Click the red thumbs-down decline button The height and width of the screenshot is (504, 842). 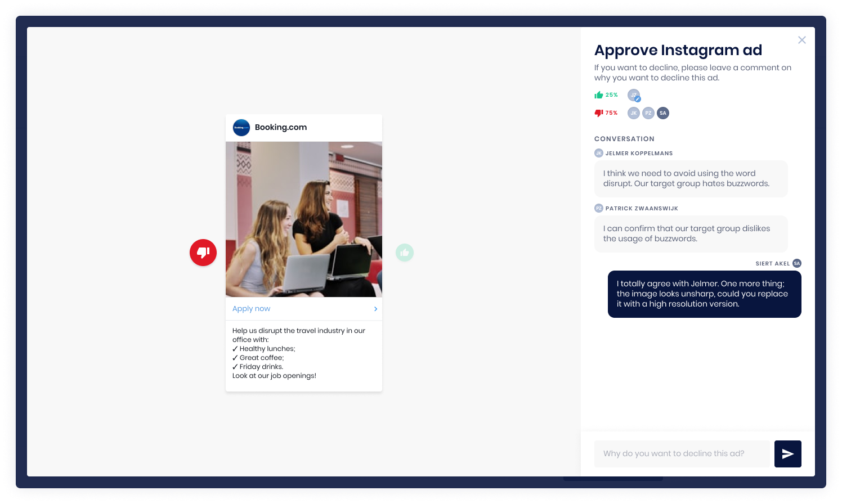(x=203, y=253)
